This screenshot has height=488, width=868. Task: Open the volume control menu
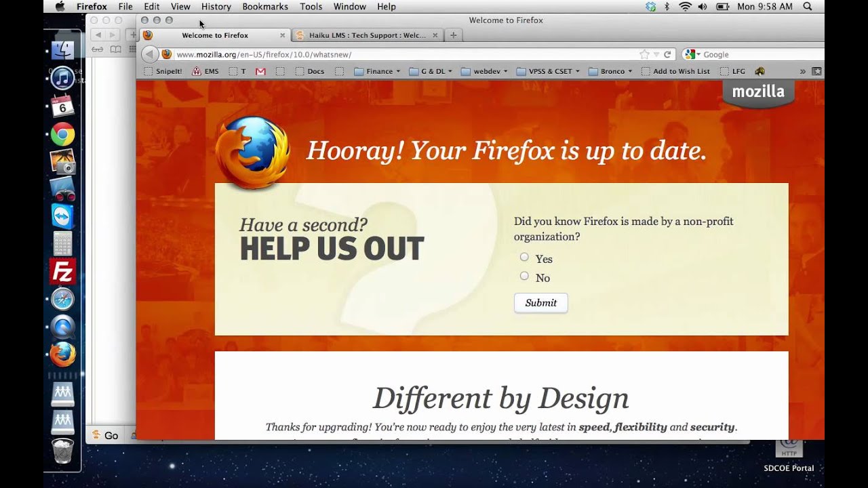703,6
